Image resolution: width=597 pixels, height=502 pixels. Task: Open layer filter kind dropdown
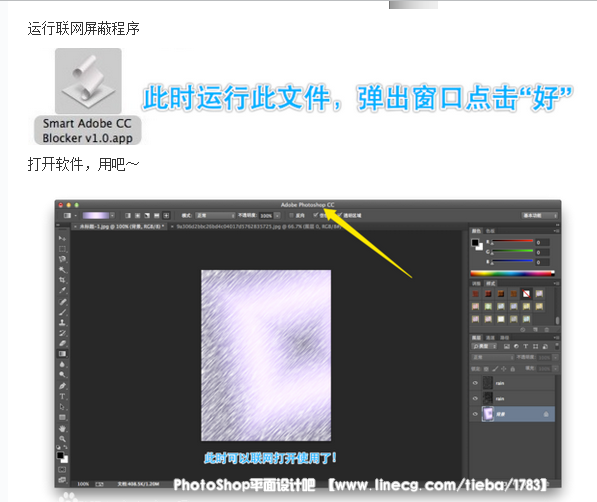(484, 346)
